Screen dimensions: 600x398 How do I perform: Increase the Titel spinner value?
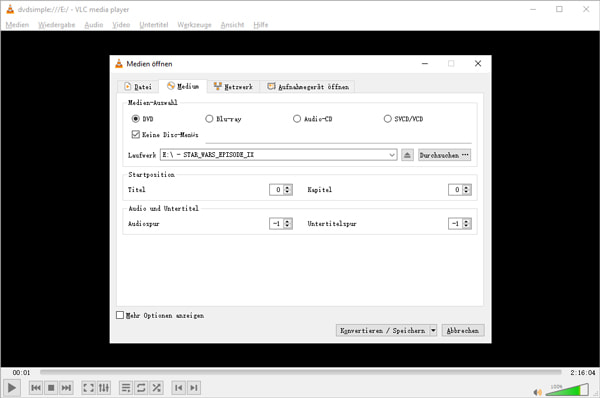click(x=288, y=187)
